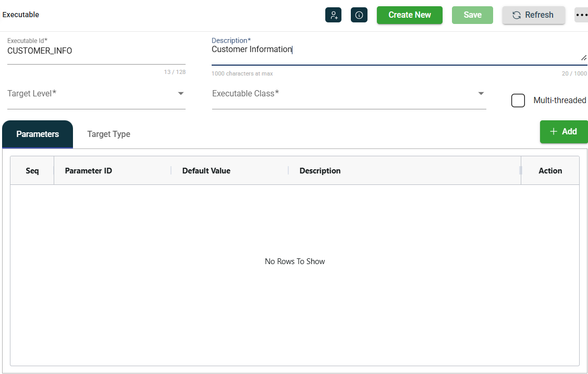Click the Refresh button
The height and width of the screenshot is (374, 588).
point(533,15)
